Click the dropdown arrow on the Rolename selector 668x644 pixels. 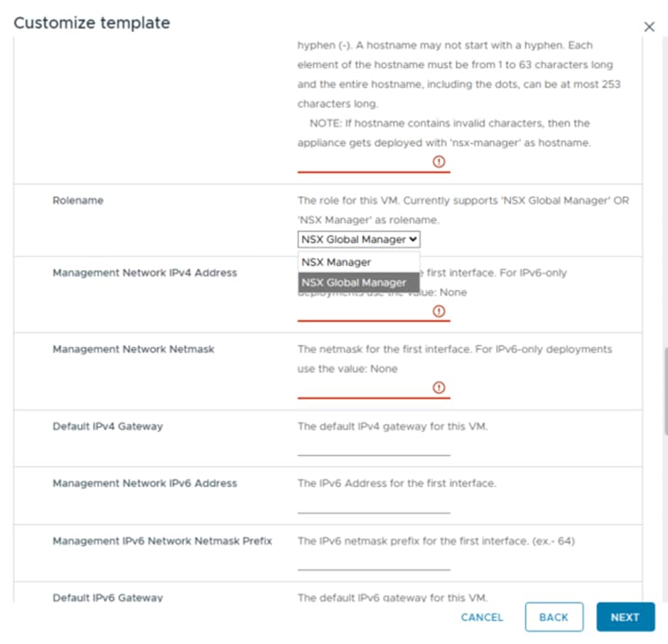[414, 239]
